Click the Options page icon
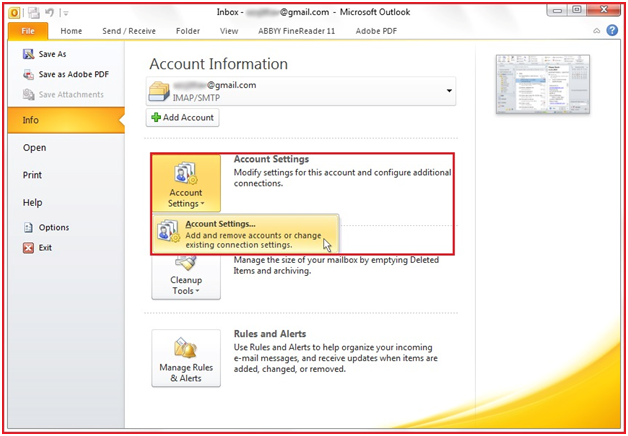This screenshot has width=628, height=436. point(28,227)
